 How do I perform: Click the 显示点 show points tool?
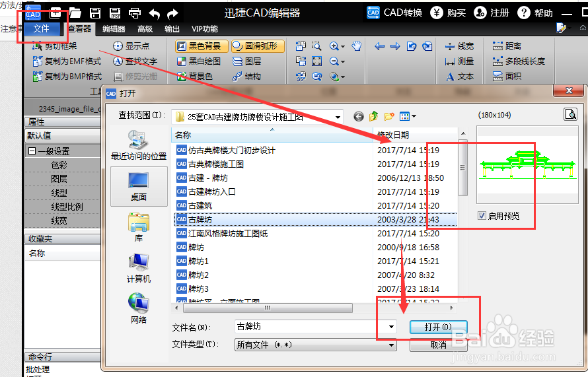click(x=131, y=46)
